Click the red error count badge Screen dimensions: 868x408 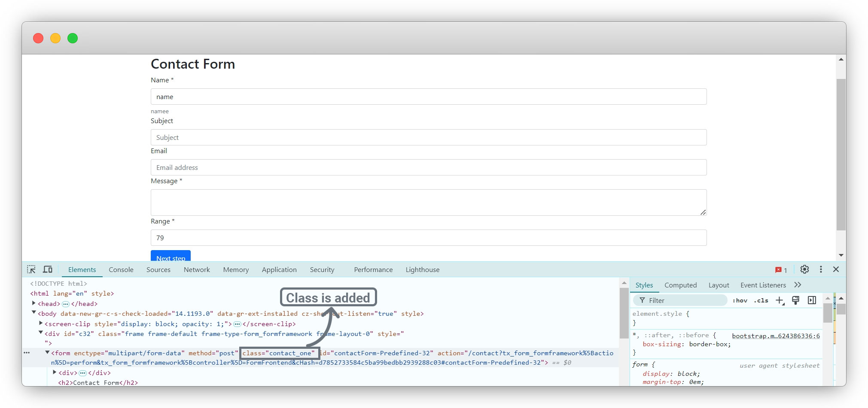tap(781, 270)
